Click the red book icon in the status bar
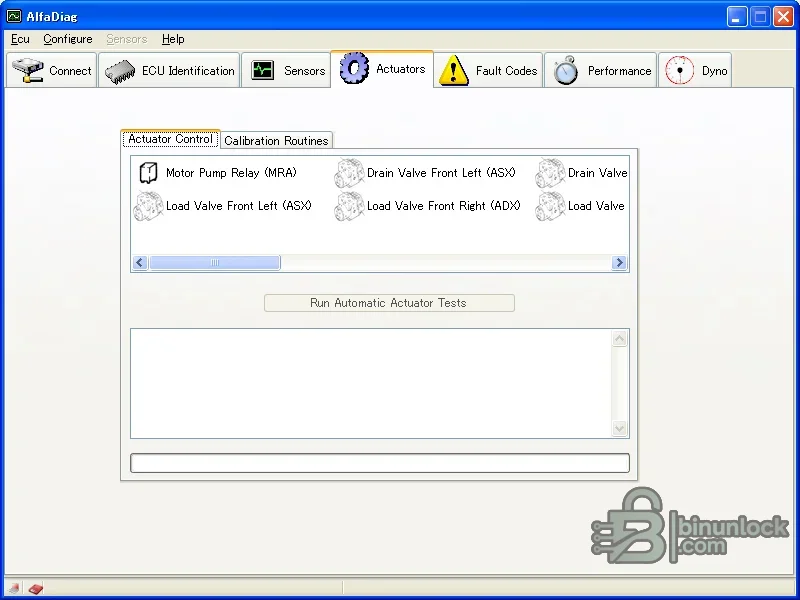Viewport: 800px width, 600px height. point(35,589)
